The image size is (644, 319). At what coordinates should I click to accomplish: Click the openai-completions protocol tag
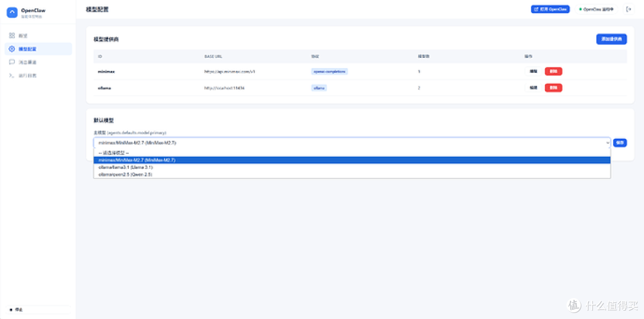(329, 72)
